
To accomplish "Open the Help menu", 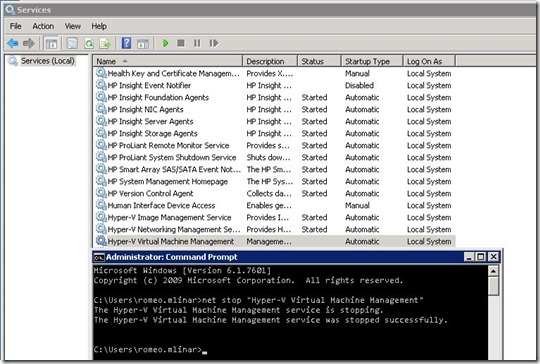I will 99,26.
